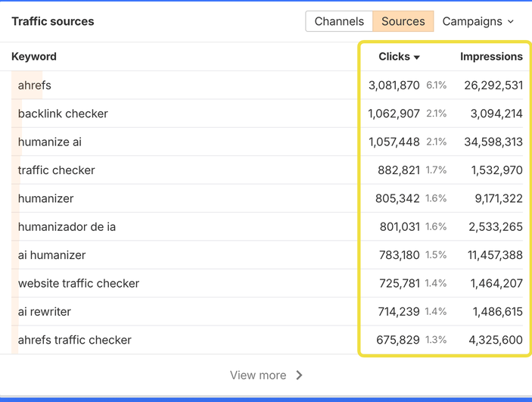Click the 2,533,265 impressions value
Screen dimensions: 532x402
(x=496, y=227)
